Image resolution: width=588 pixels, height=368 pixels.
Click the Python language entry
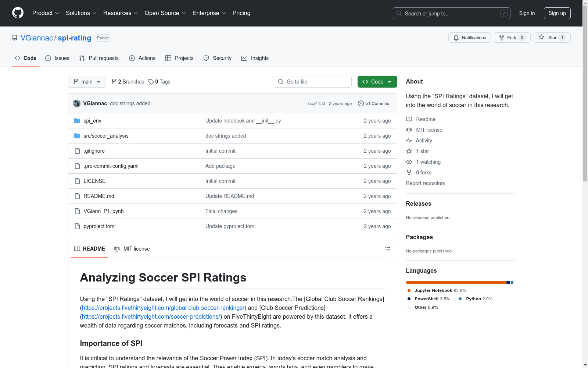[476, 299]
